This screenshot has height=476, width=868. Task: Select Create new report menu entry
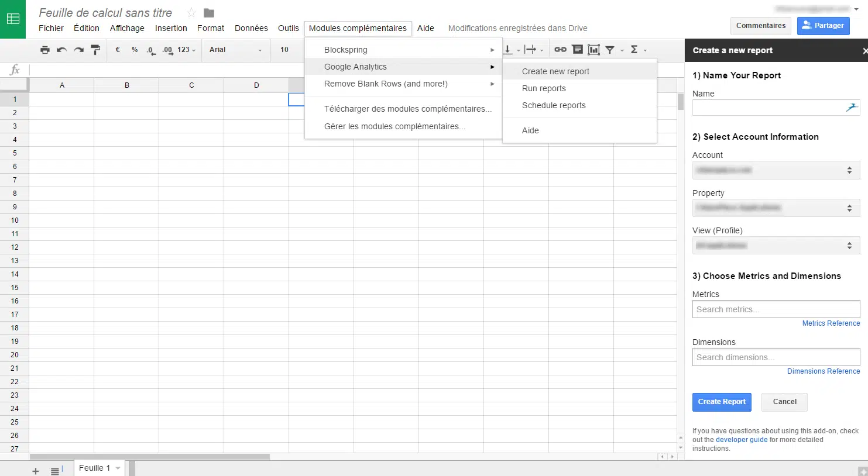tap(555, 71)
